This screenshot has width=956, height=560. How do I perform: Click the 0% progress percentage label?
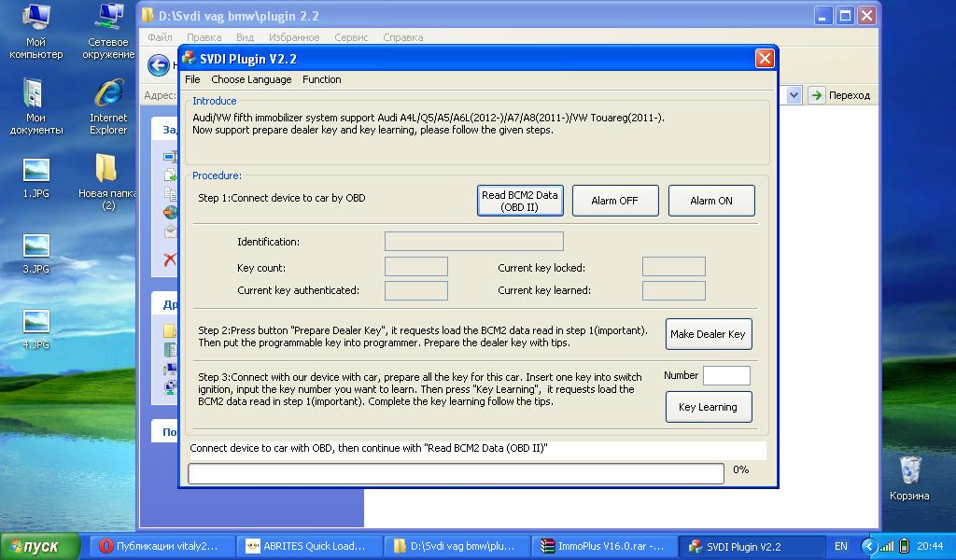tap(740, 469)
